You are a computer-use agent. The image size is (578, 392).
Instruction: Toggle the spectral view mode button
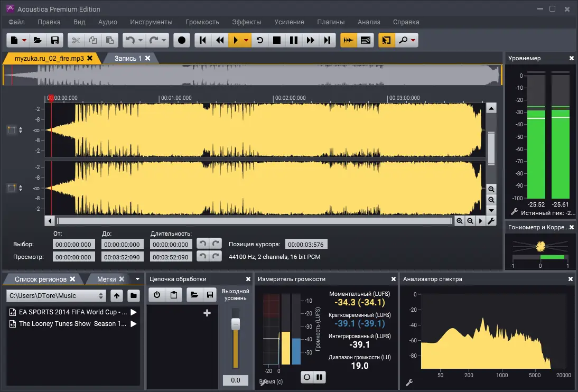click(x=365, y=40)
